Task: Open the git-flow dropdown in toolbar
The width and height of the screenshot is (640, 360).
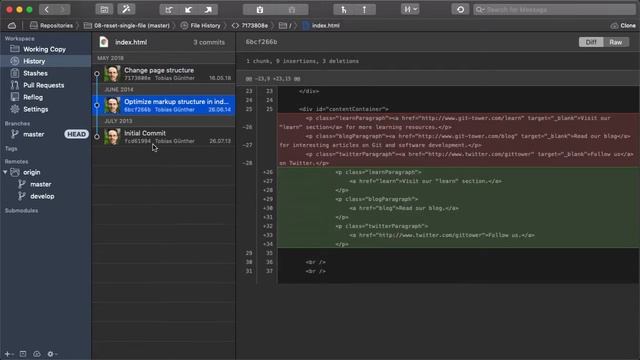Action: pyautogui.click(x=410, y=9)
